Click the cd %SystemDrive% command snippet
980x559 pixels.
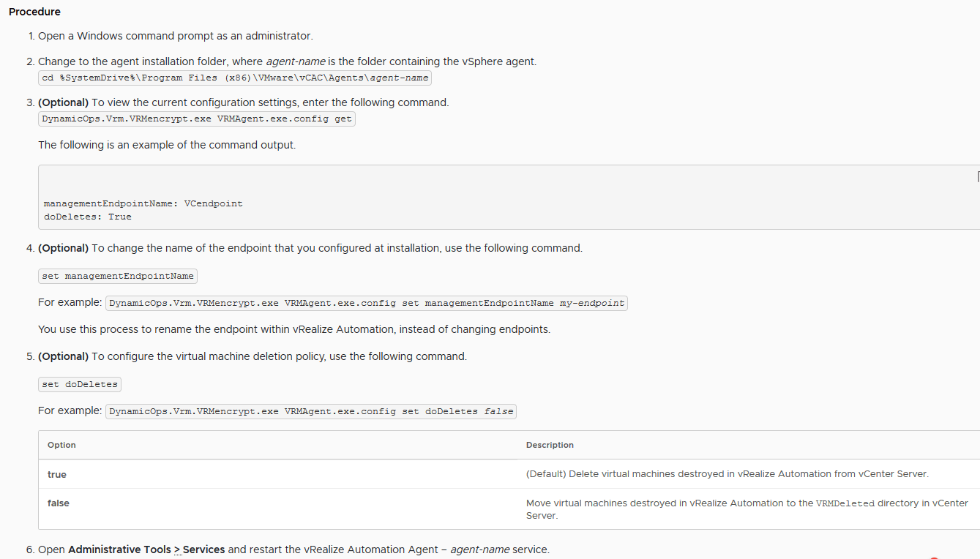click(235, 78)
